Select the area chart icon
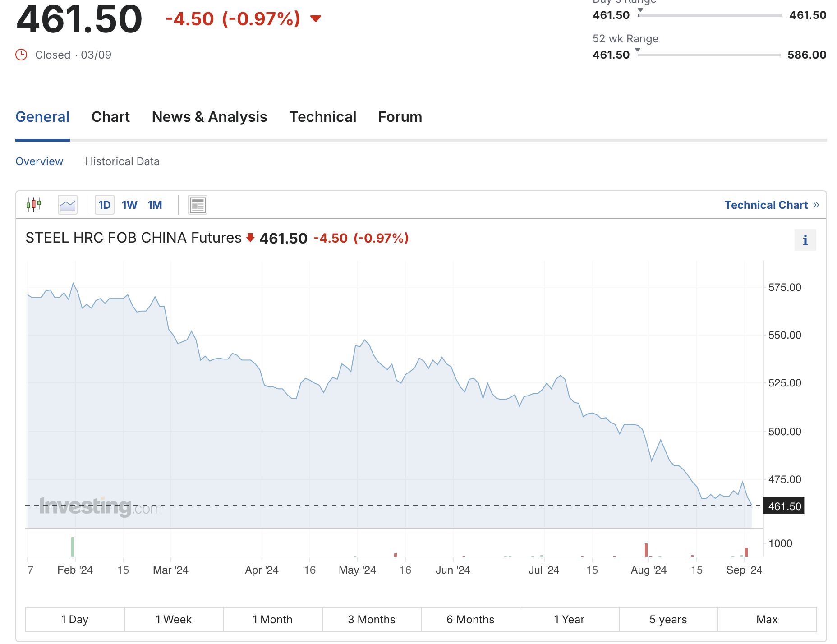The height and width of the screenshot is (644, 837). 68,205
